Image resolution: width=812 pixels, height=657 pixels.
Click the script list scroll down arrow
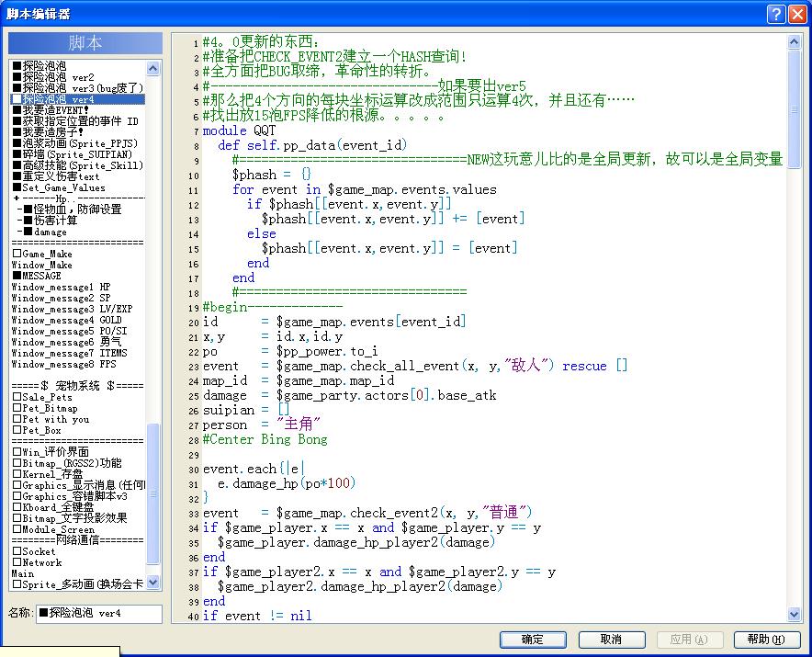point(152,583)
